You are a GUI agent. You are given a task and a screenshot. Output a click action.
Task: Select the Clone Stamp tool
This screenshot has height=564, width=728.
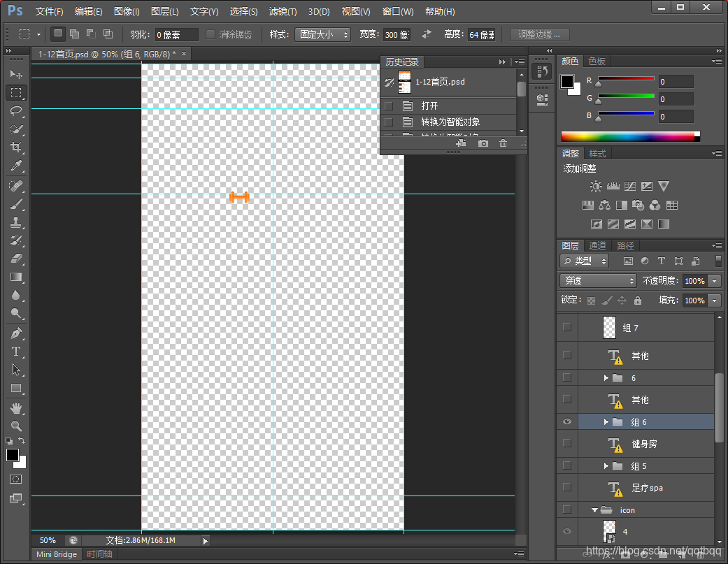(16, 223)
